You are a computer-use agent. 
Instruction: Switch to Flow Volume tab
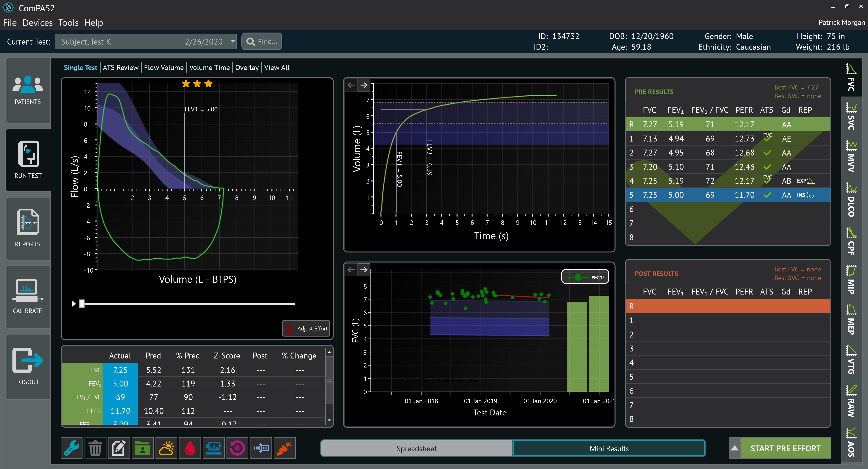(x=164, y=67)
